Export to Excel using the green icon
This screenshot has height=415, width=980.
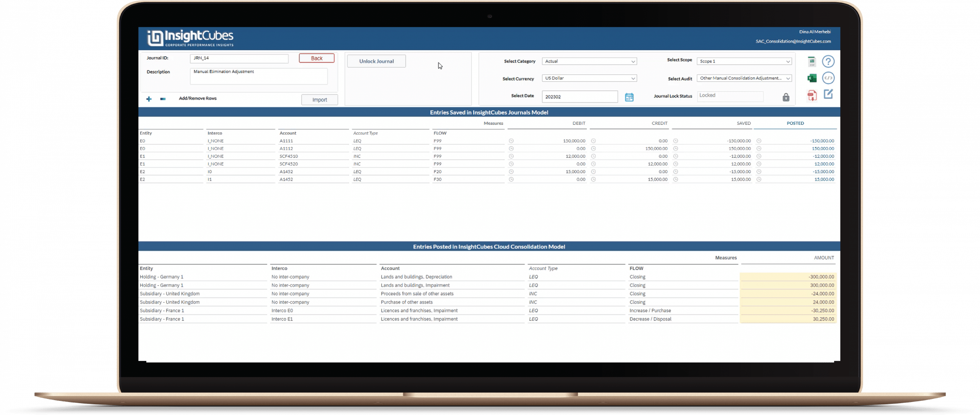point(812,78)
